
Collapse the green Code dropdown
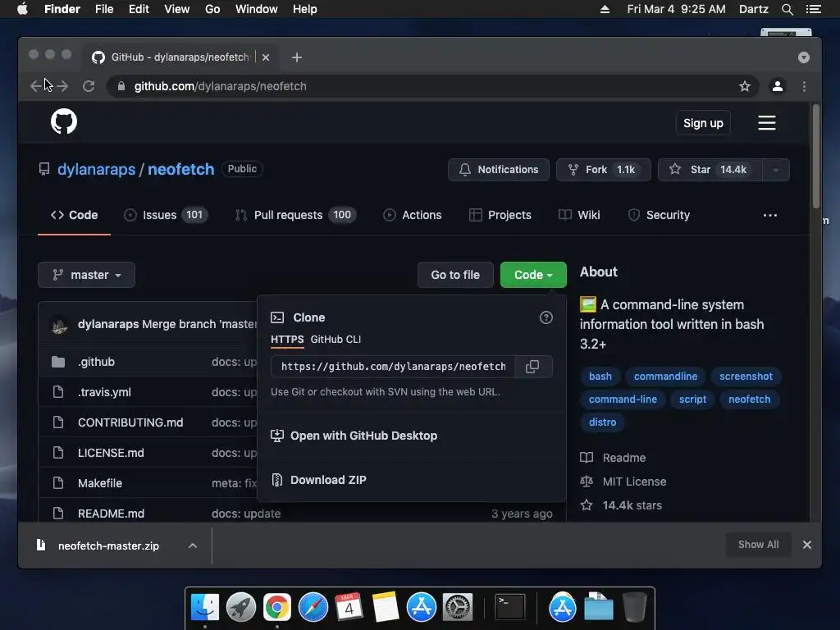[533, 275]
